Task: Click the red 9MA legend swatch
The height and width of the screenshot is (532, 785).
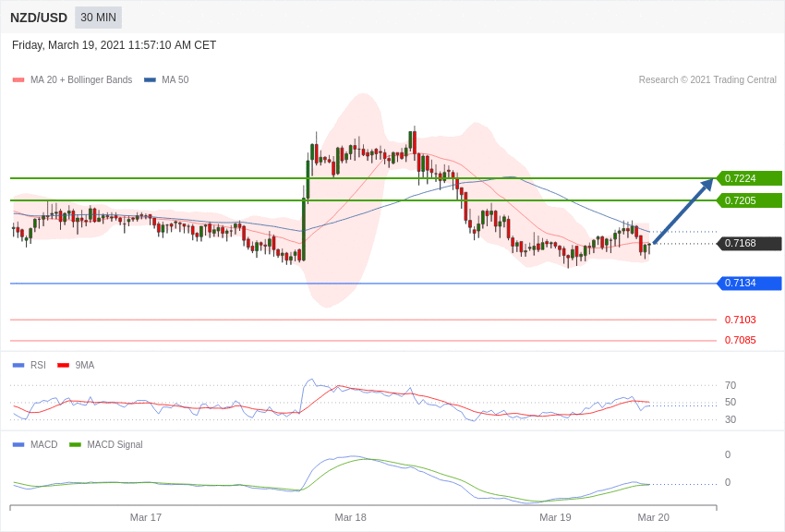Action: point(64,366)
